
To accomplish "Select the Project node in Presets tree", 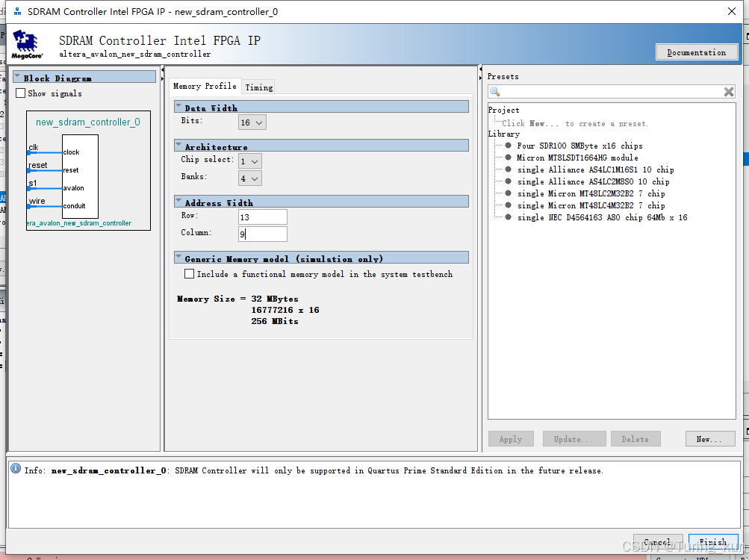I will tap(503, 110).
